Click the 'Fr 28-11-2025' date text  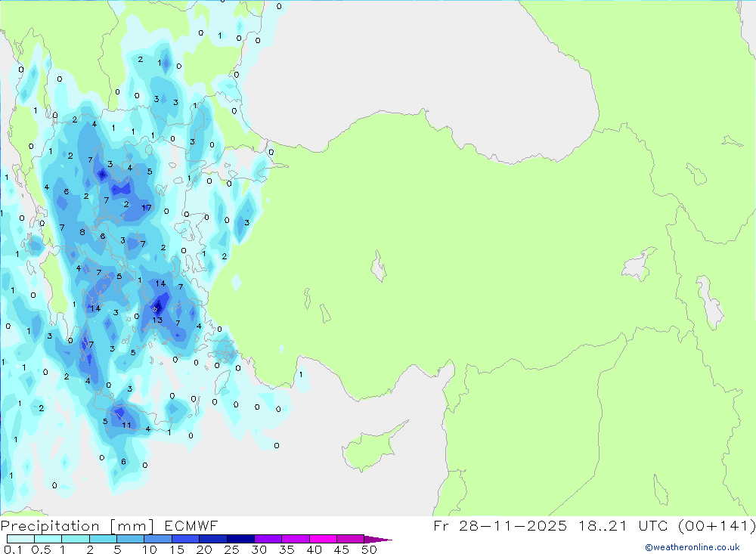(500, 526)
